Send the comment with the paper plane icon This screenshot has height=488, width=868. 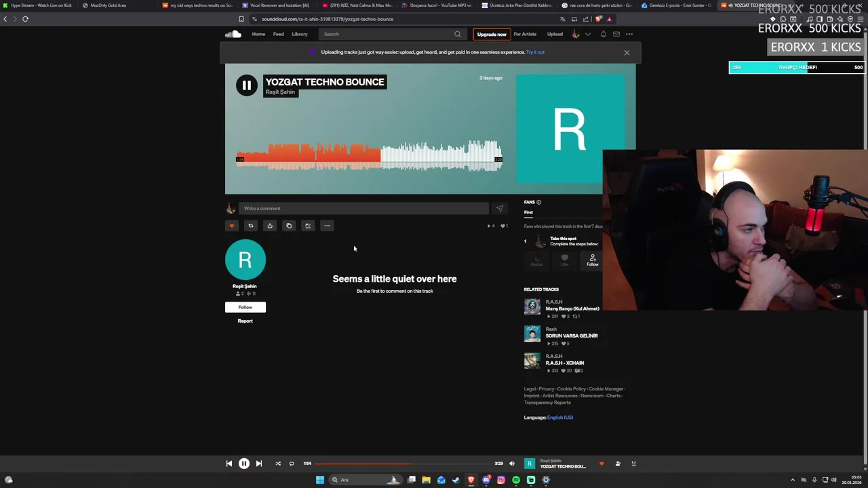(500, 209)
